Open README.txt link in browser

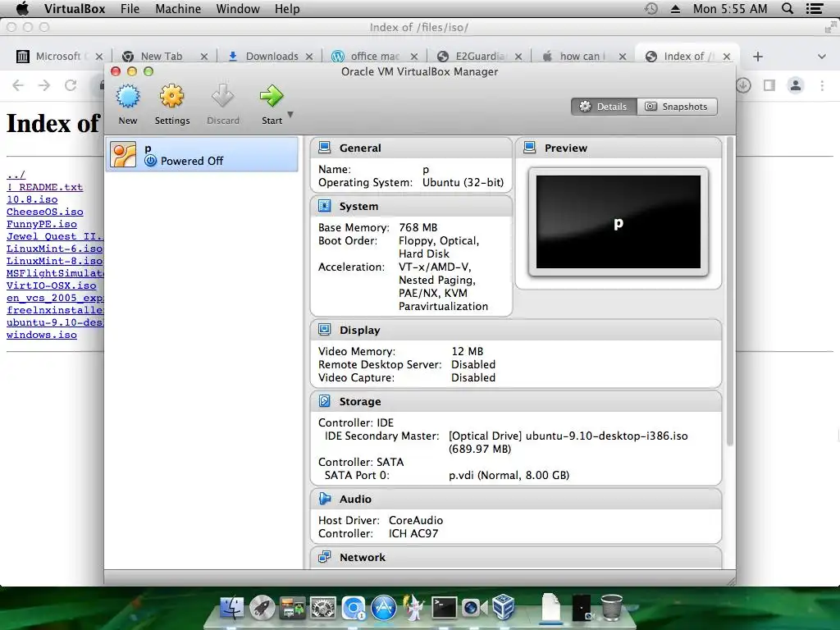tap(44, 187)
